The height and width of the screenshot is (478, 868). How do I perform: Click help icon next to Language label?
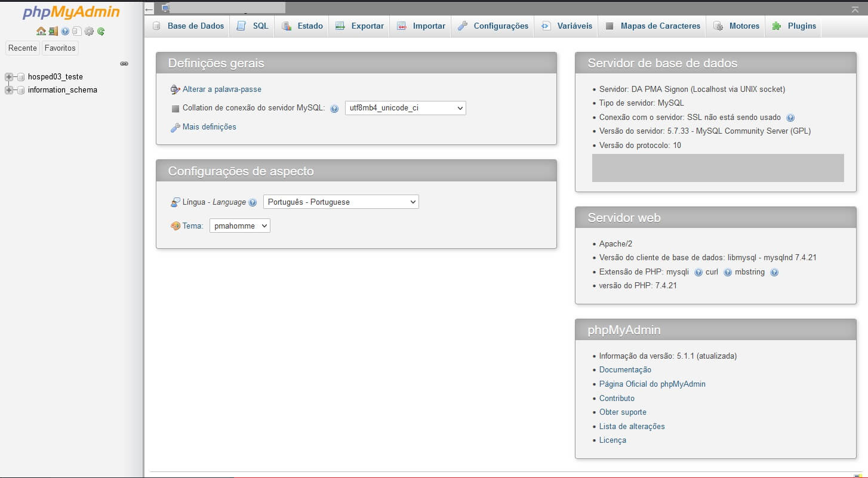click(253, 202)
